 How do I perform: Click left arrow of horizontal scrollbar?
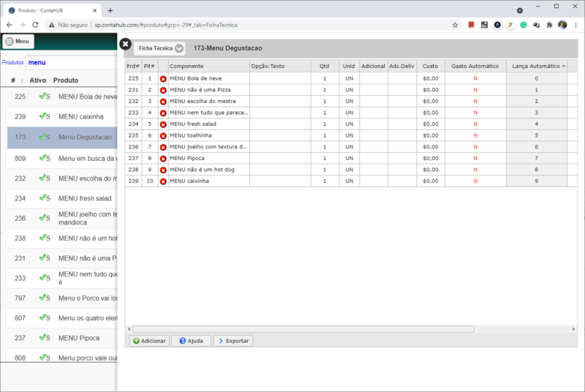129,329
